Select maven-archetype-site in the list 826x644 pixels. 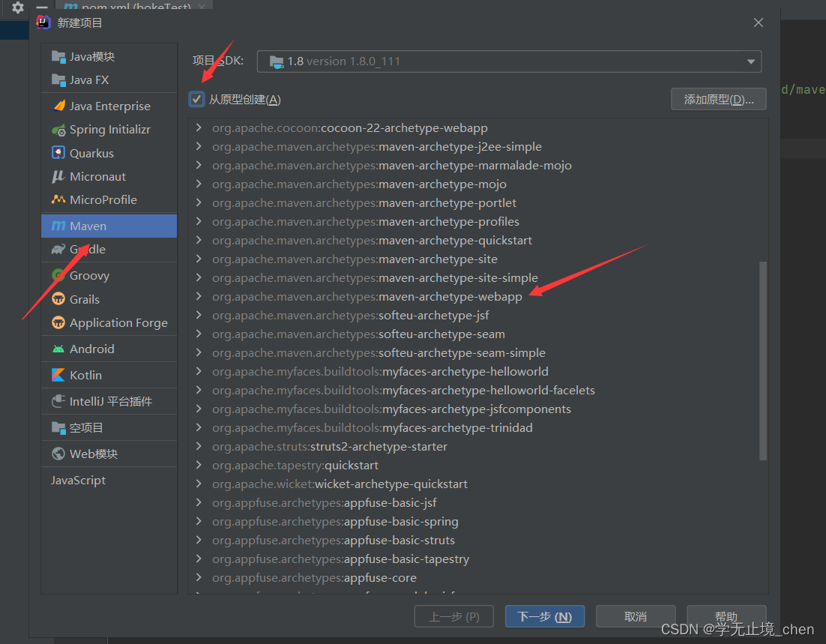click(x=355, y=259)
